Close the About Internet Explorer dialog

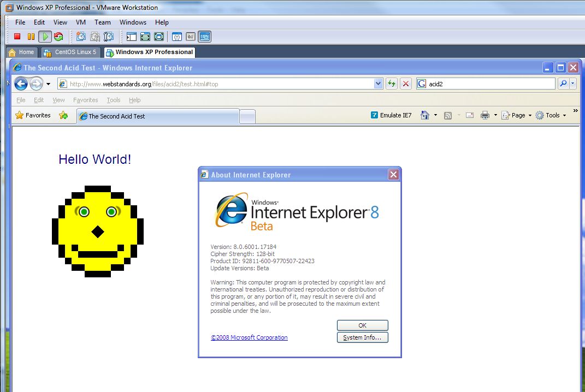pos(393,175)
